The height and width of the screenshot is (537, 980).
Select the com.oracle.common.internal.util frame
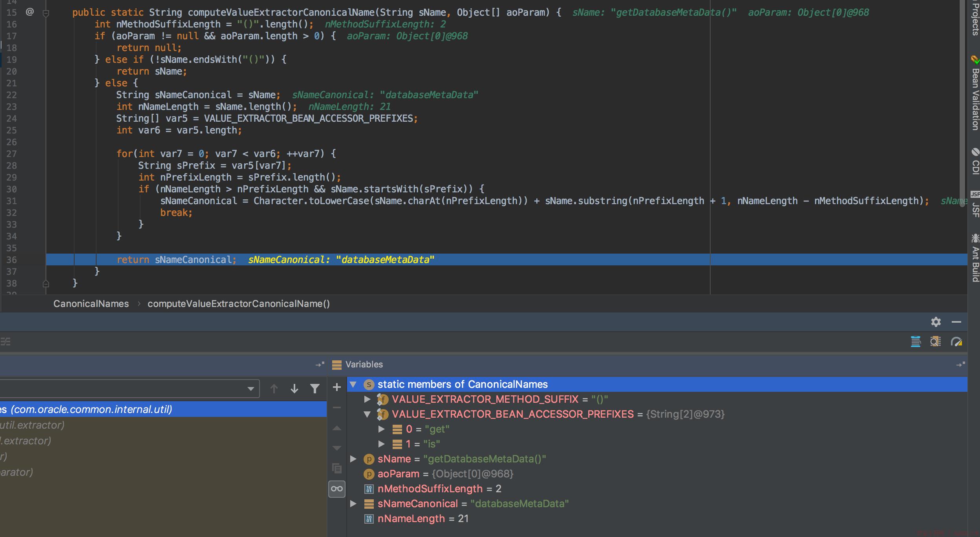(x=163, y=409)
